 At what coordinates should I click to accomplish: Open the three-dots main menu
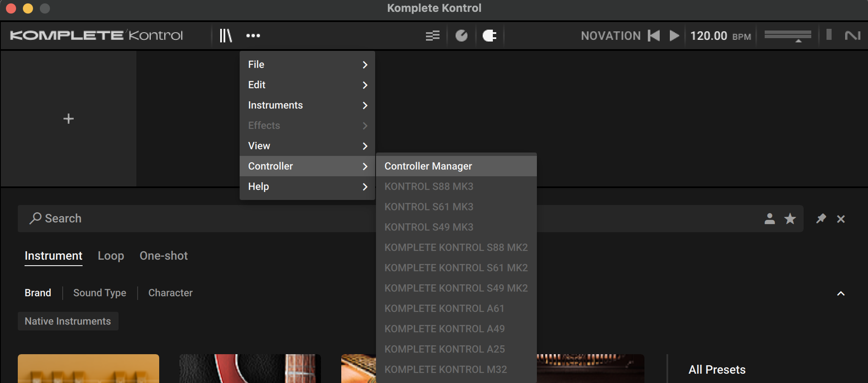tap(253, 36)
